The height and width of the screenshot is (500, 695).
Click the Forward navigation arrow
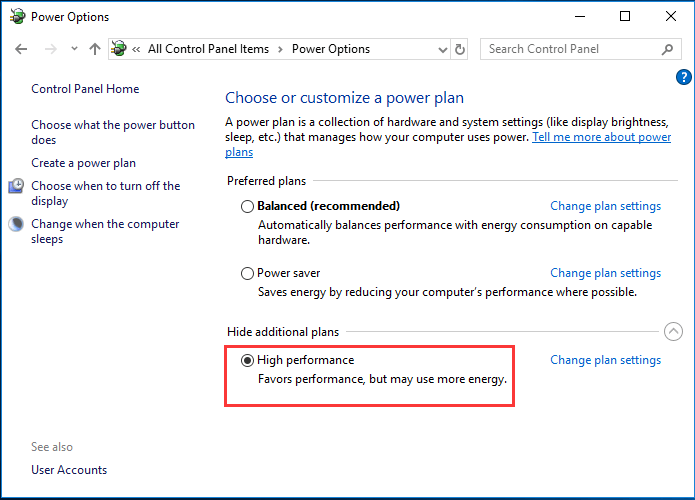[x=51, y=49]
